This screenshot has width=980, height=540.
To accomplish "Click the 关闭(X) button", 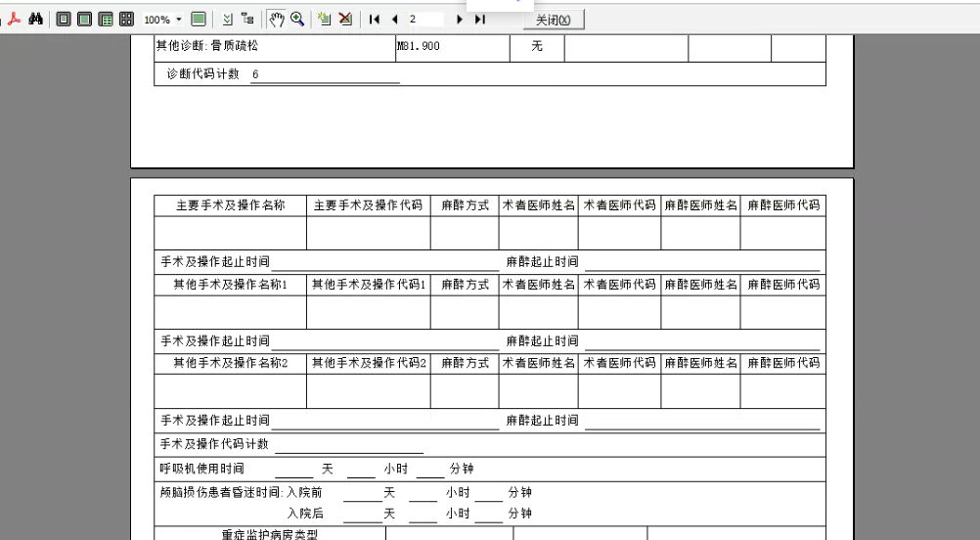I will 554,20.
